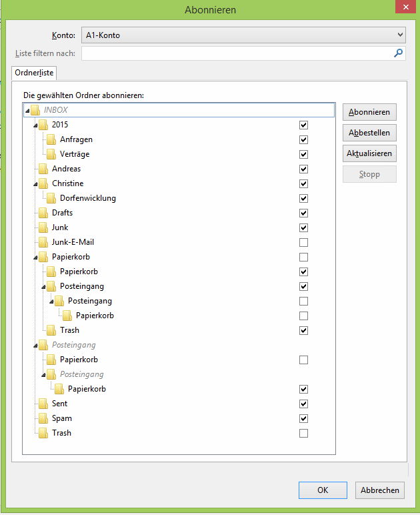
Task: Select the Drafts folder label
Action: (x=63, y=213)
